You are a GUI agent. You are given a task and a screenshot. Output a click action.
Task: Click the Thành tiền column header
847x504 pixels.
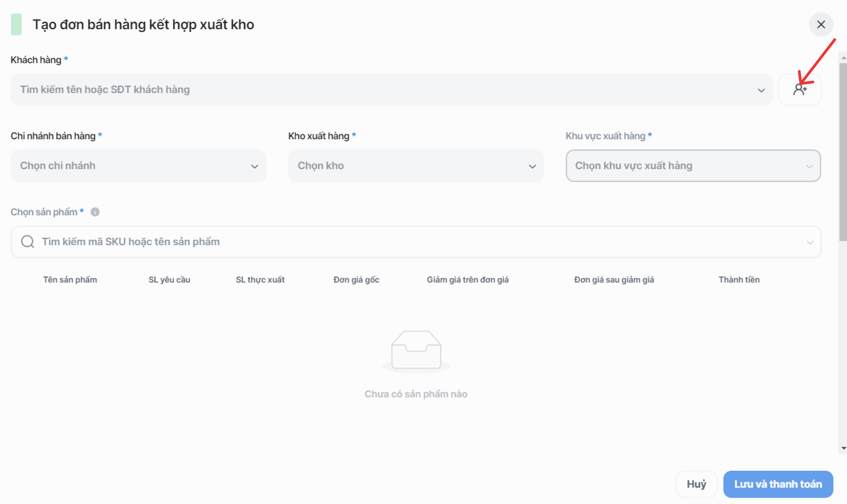739,280
